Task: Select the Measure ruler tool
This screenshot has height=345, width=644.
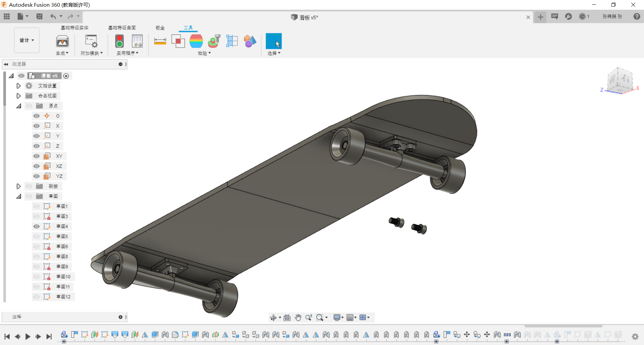Action: click(160, 41)
